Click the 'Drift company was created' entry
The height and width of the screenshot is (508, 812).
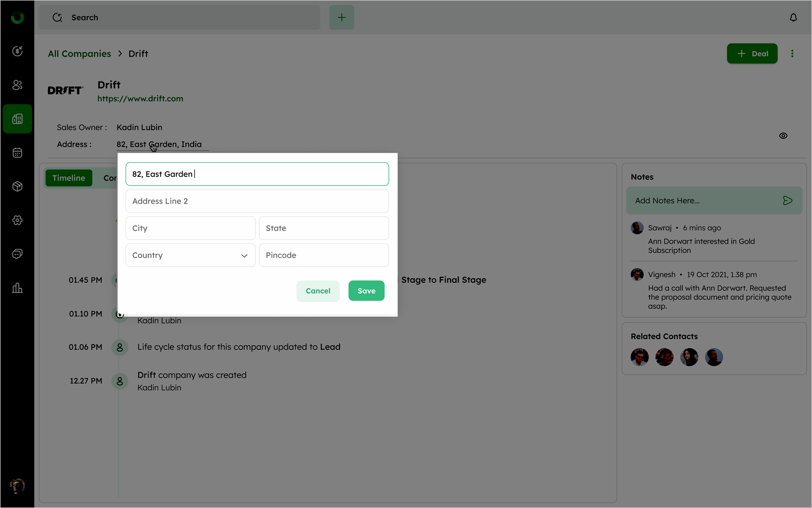coord(192,375)
